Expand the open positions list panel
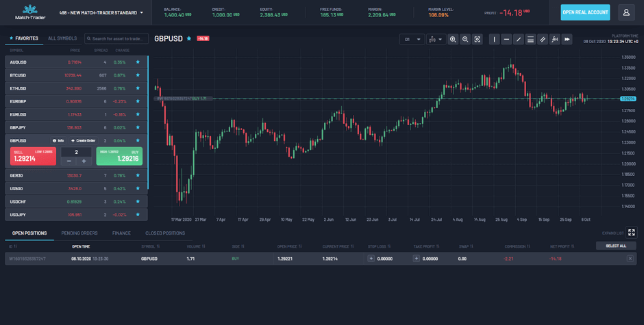This screenshot has width=644, height=325. (x=632, y=233)
